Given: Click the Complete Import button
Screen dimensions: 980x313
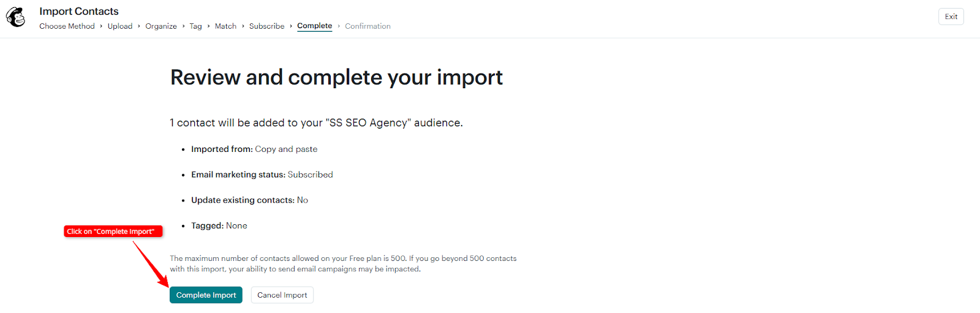Looking at the screenshot, I should 206,295.
